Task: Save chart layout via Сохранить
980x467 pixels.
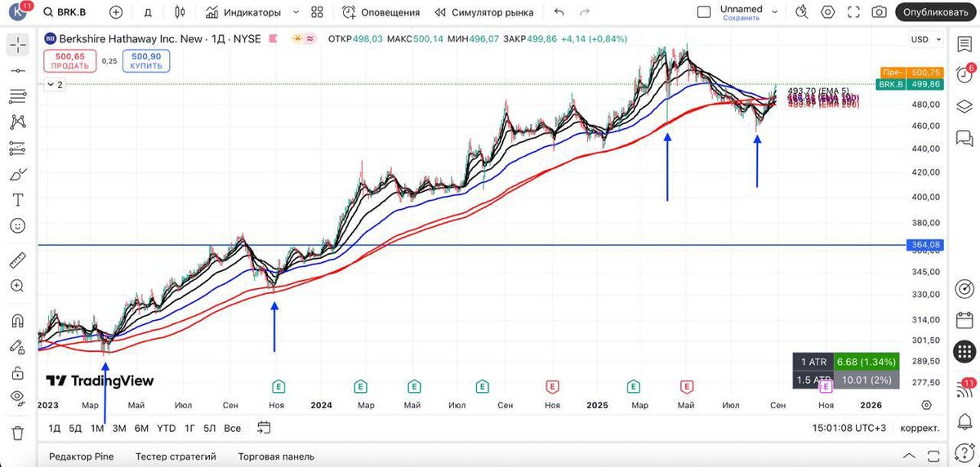Action: click(x=741, y=17)
